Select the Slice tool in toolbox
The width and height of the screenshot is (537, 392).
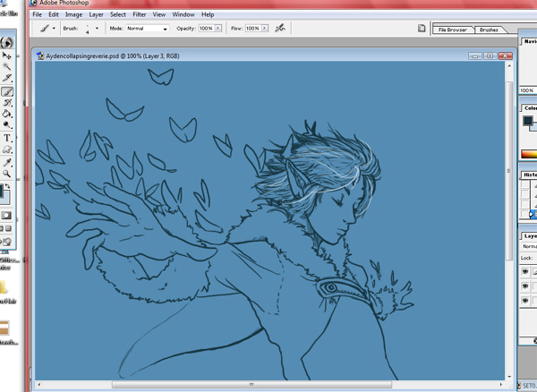coord(7,79)
